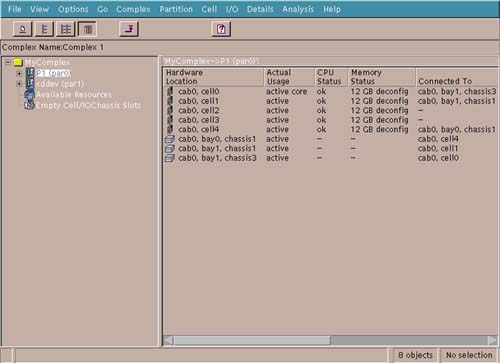Image resolution: width=500 pixels, height=363 pixels.
Task: Click the details column view toolbar icon
Action: click(x=87, y=29)
